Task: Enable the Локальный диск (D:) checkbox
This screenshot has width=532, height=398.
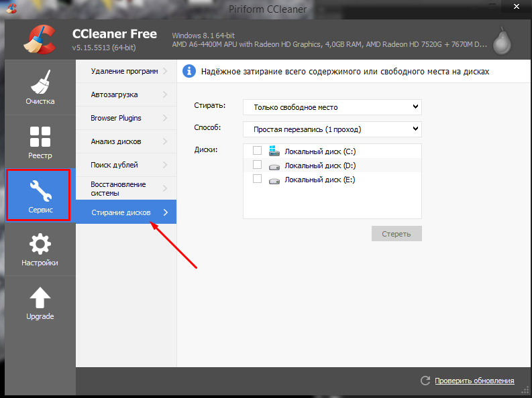Action: [x=257, y=165]
